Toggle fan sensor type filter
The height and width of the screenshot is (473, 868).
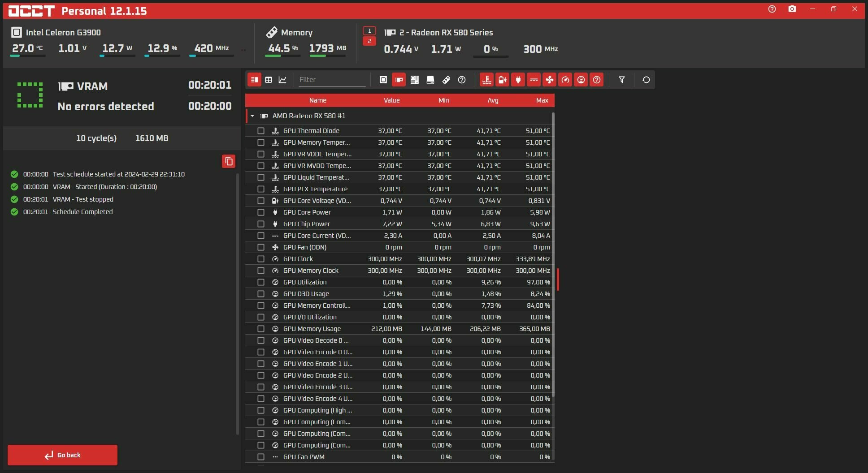pos(549,80)
